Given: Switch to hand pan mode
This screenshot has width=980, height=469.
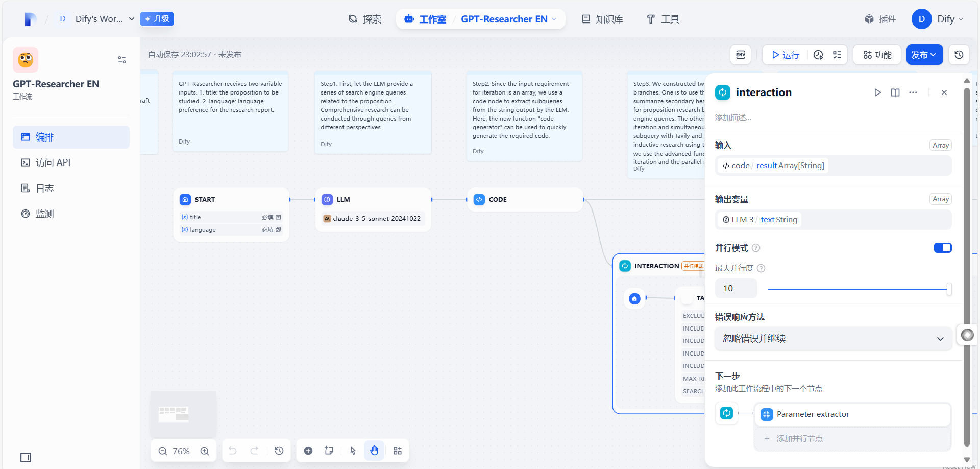Looking at the screenshot, I should point(374,451).
